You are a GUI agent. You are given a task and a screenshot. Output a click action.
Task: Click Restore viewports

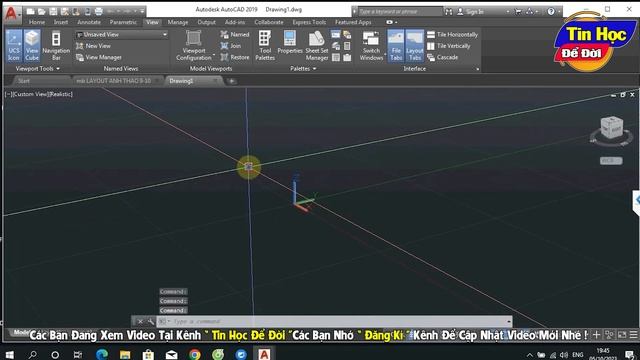[235, 58]
